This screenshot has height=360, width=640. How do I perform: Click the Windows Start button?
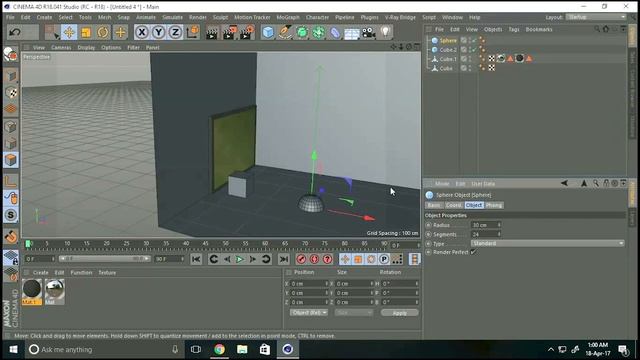click(x=13, y=349)
